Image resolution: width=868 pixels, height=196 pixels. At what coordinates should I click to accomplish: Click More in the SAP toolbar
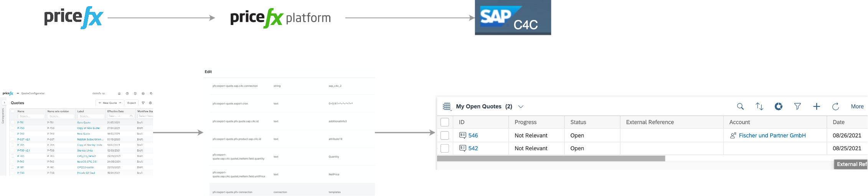click(x=857, y=106)
